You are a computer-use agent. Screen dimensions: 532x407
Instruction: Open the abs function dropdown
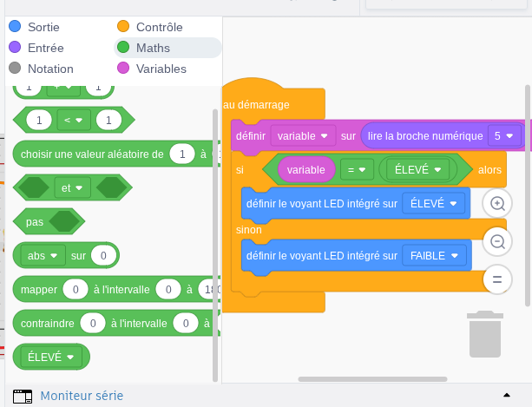click(x=45, y=256)
